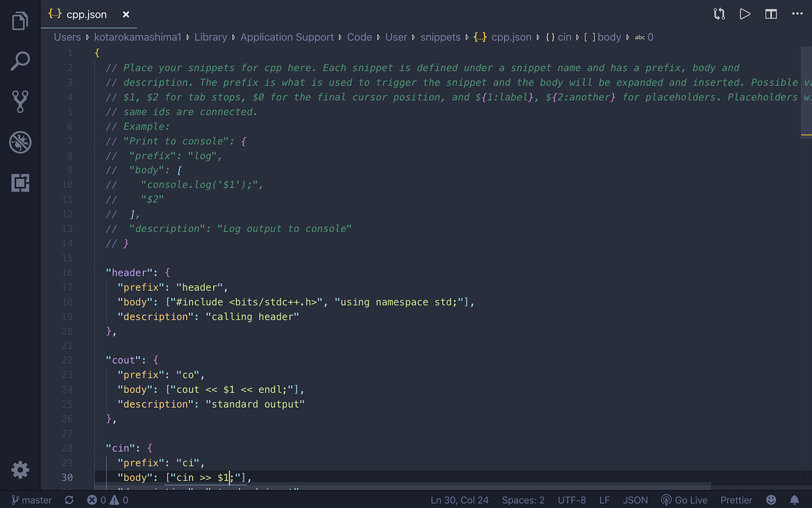Image resolution: width=812 pixels, height=508 pixels.
Task: Run the current file with the play button
Action: pos(745,14)
